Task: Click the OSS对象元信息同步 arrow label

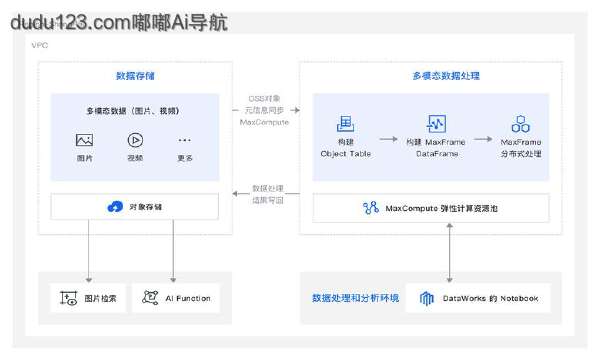Action: click(x=264, y=110)
